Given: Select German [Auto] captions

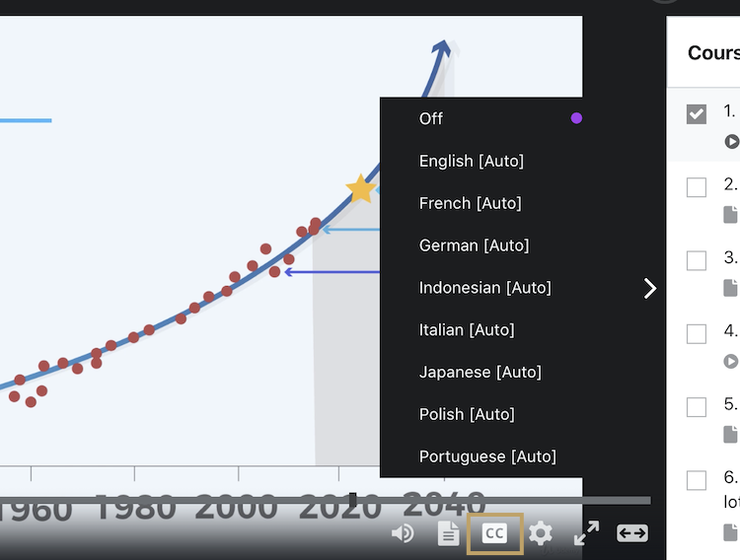Looking at the screenshot, I should 474,245.
